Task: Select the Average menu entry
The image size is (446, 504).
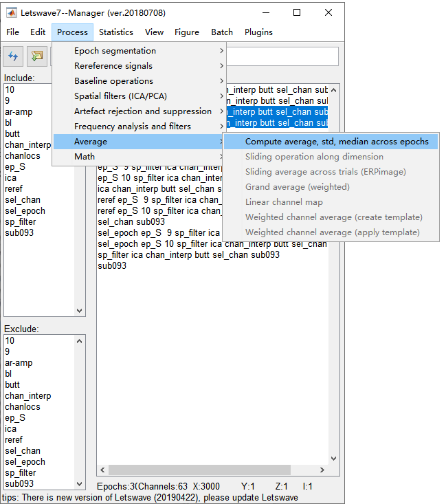Action: tap(139, 142)
